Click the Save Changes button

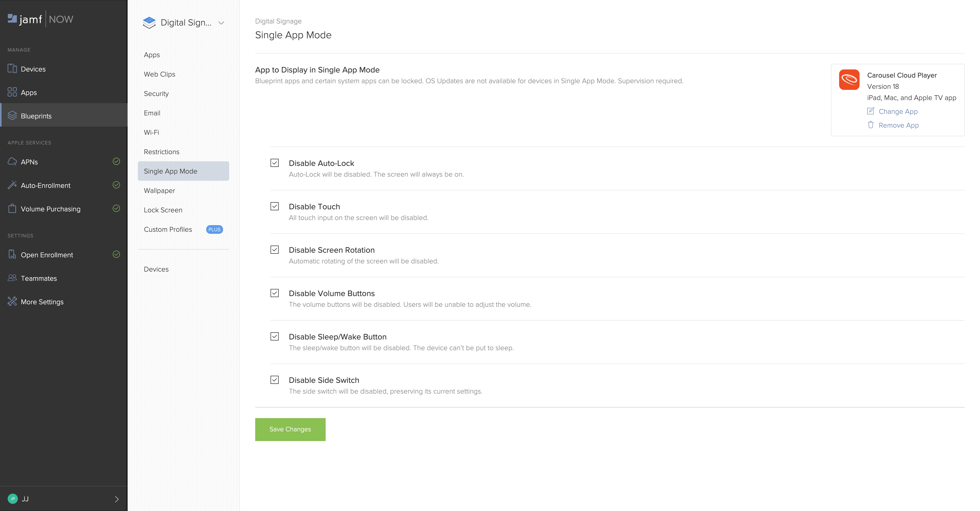point(290,429)
